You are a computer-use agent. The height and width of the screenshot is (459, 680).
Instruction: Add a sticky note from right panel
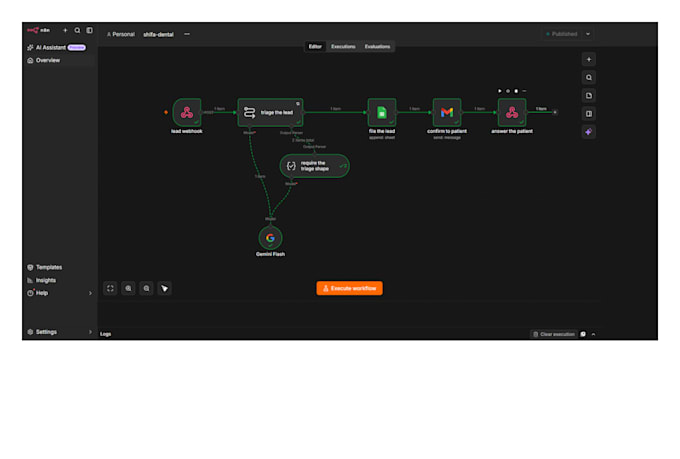[x=588, y=95]
